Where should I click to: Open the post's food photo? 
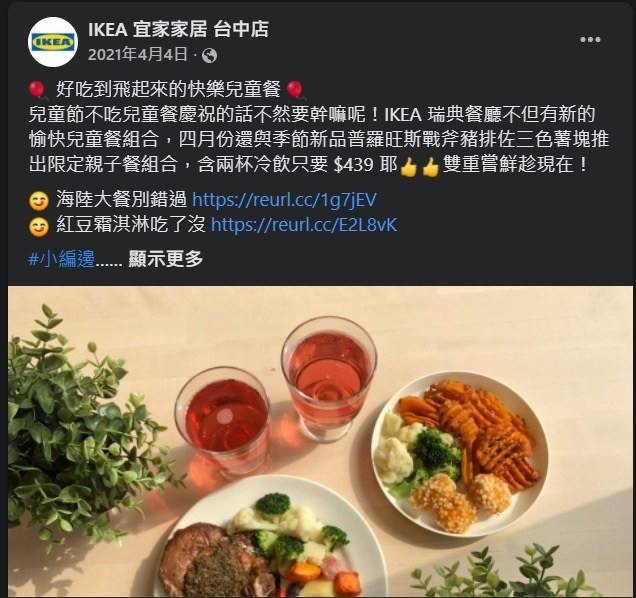coord(320,441)
